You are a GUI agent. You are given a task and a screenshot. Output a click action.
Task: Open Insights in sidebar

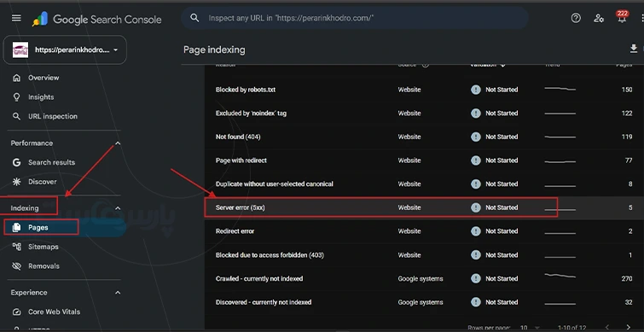41,97
